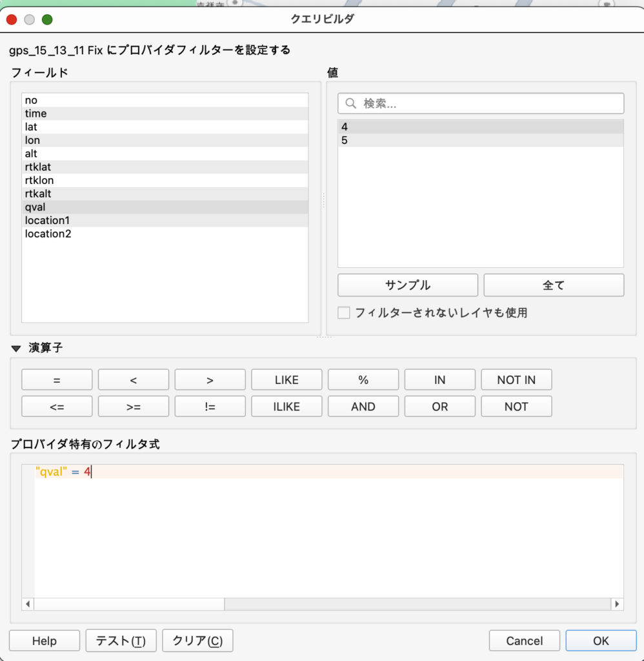Insert the NOT operator
644x661 pixels.
(x=516, y=407)
